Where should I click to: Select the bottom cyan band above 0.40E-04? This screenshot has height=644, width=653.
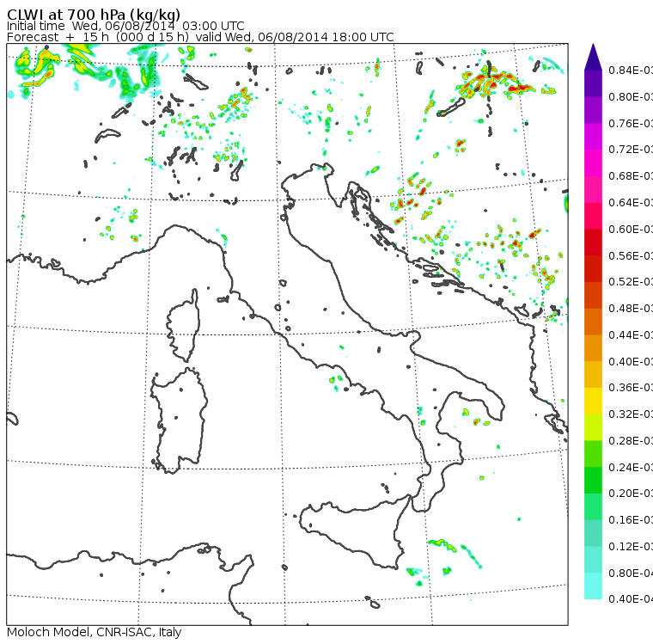(593, 586)
